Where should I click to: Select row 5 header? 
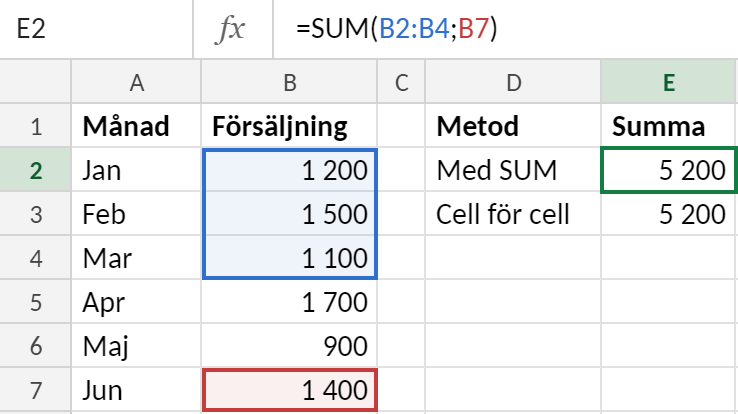[35, 301]
